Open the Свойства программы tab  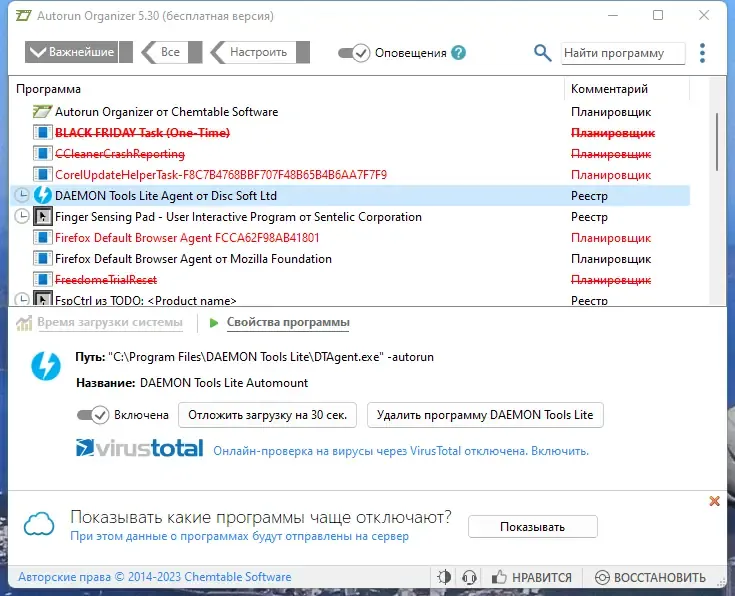(x=288, y=323)
